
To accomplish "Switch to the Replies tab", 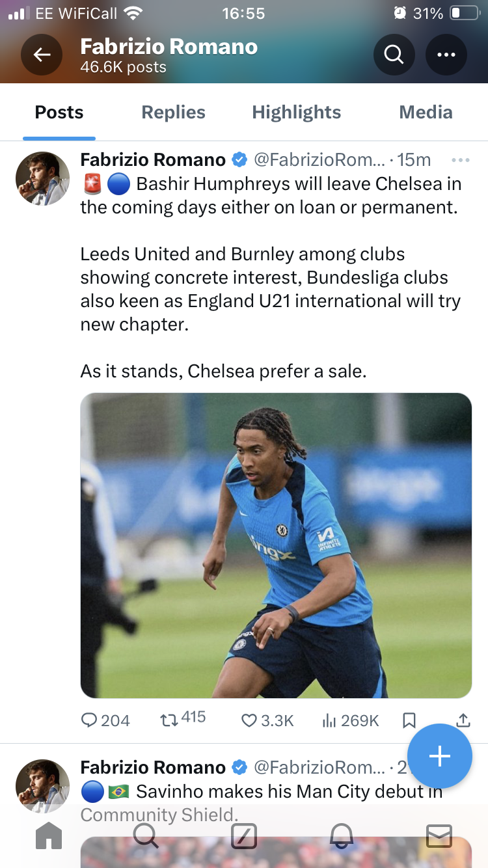I will point(173,113).
